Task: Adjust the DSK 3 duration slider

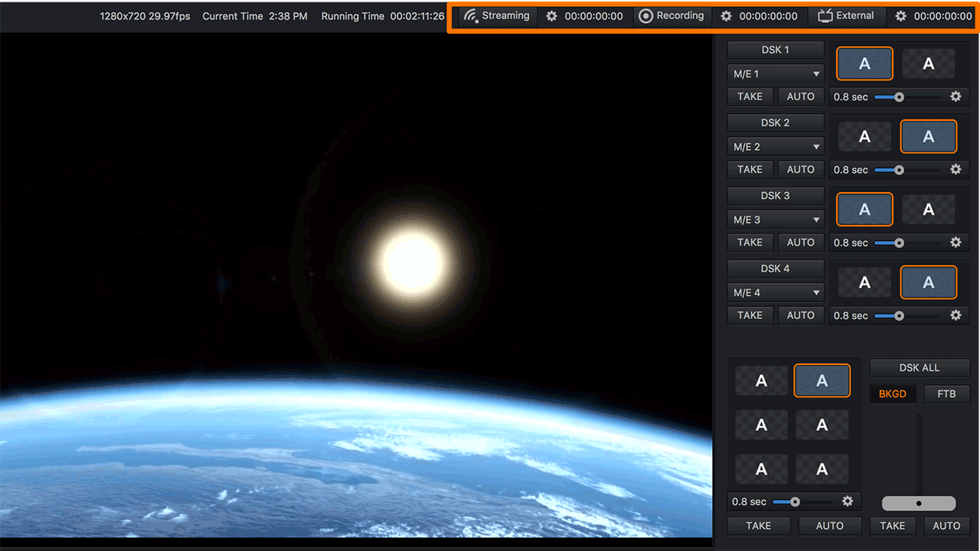Action: point(907,243)
